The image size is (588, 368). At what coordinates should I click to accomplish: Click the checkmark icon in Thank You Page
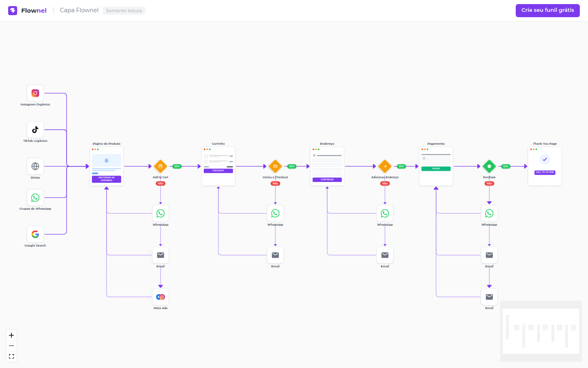click(545, 159)
